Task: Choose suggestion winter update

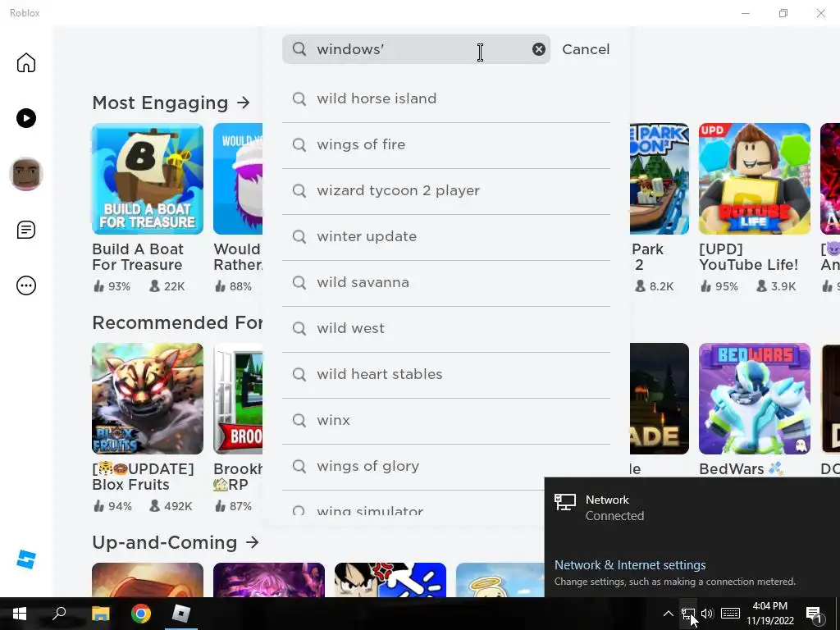Action: point(445,237)
